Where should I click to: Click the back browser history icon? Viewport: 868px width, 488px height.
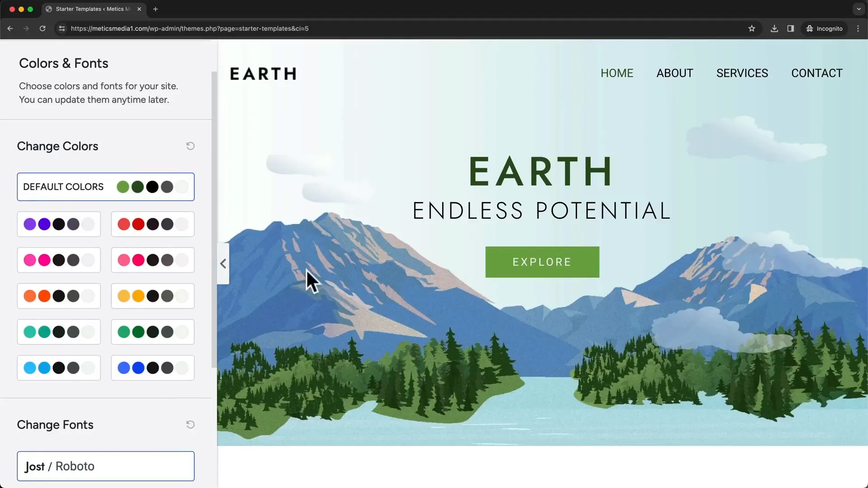9,28
